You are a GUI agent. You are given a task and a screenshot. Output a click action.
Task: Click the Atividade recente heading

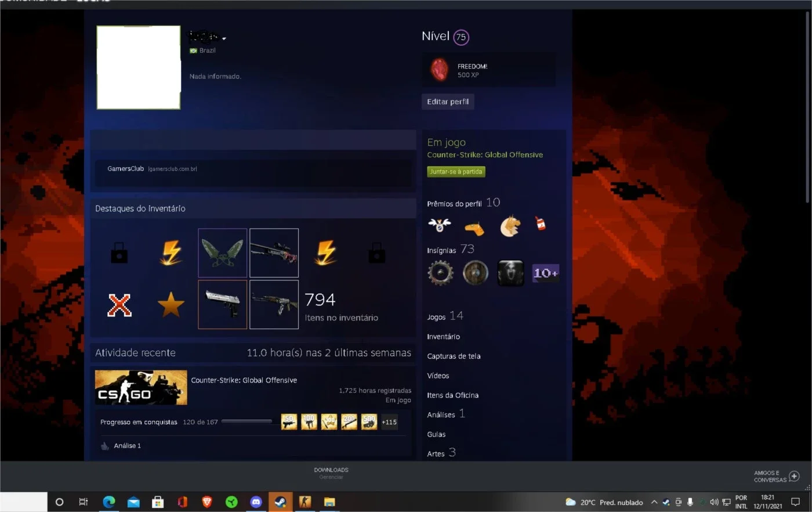pyautogui.click(x=135, y=353)
